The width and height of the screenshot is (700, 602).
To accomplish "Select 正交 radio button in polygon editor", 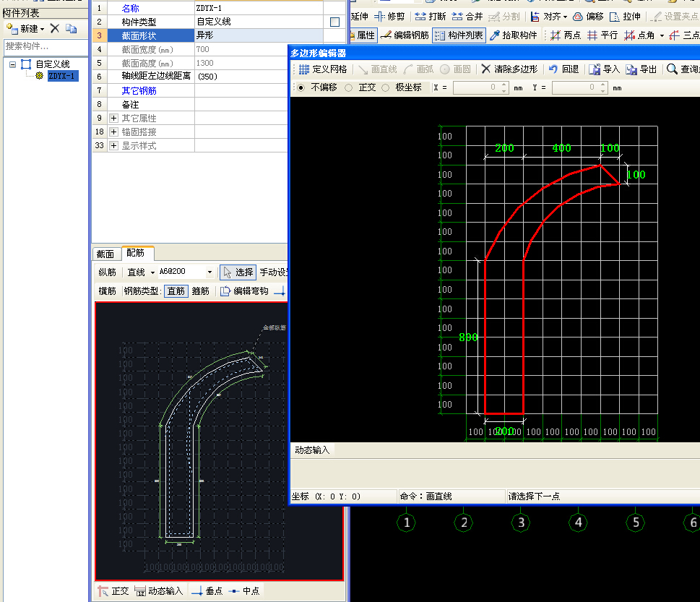I will [349, 87].
